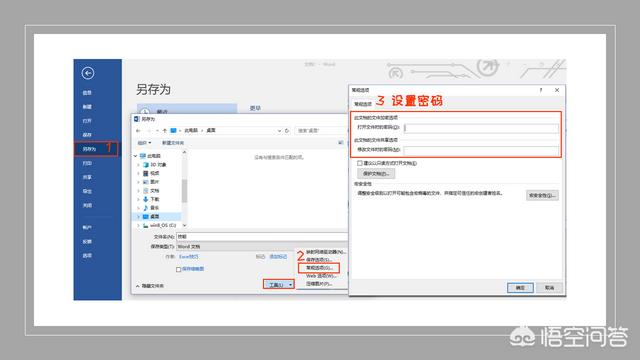Enable the read-only recommended checkbox
Viewport: 640px width, 360px height.
(360, 163)
